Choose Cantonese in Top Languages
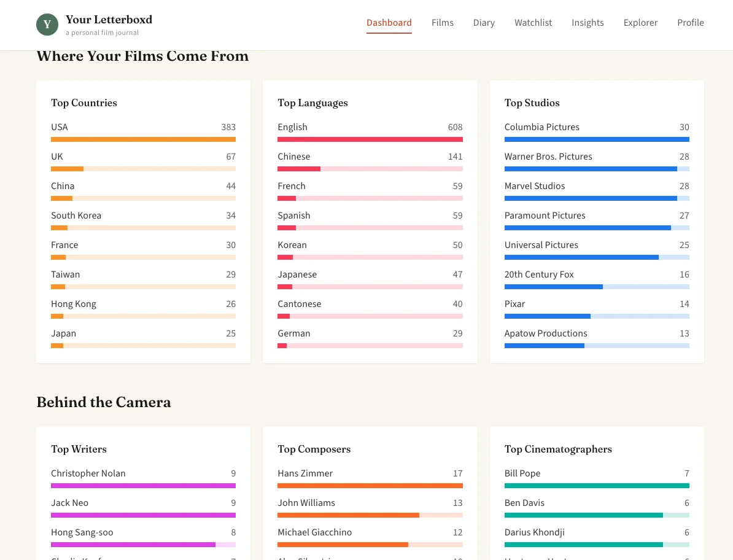 click(x=299, y=304)
